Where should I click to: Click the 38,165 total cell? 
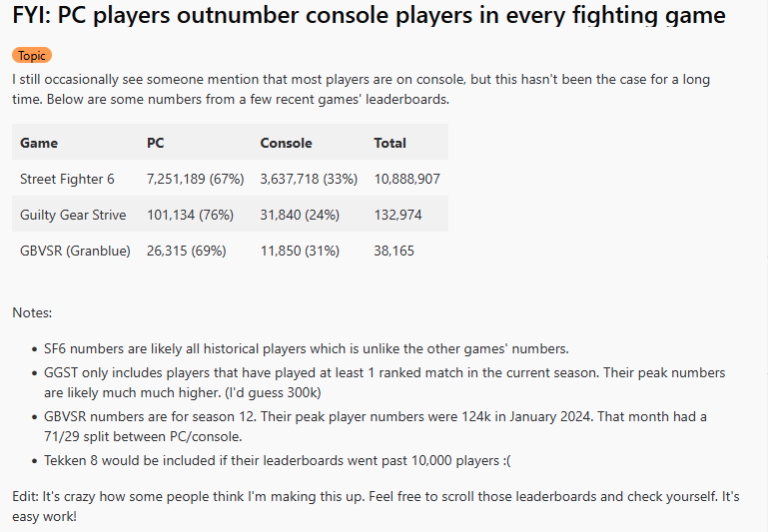pos(393,252)
